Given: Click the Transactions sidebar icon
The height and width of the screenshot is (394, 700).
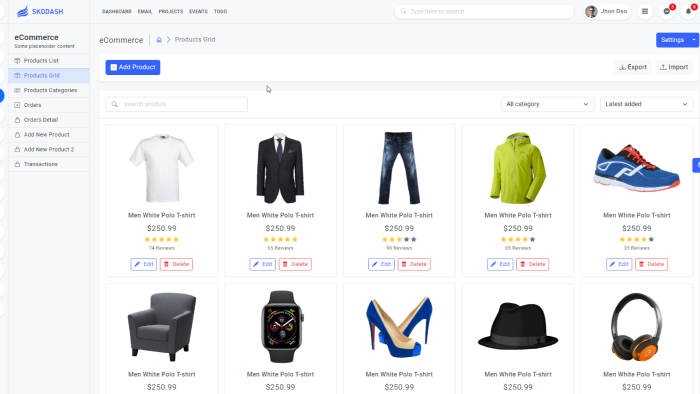Looking at the screenshot, I should pos(17,164).
